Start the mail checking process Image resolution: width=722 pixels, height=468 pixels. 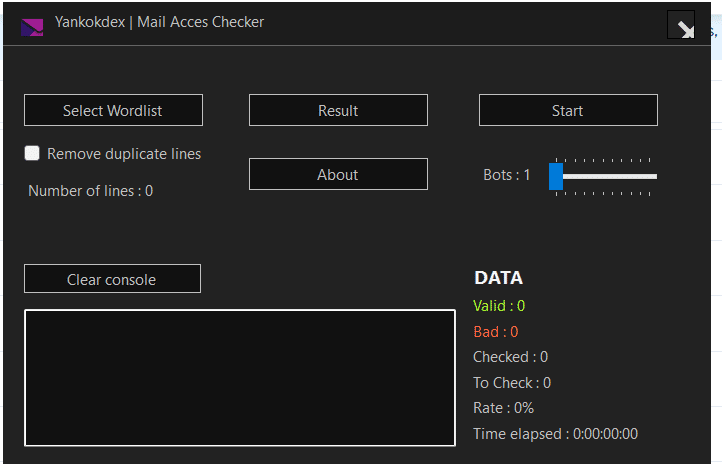568,110
